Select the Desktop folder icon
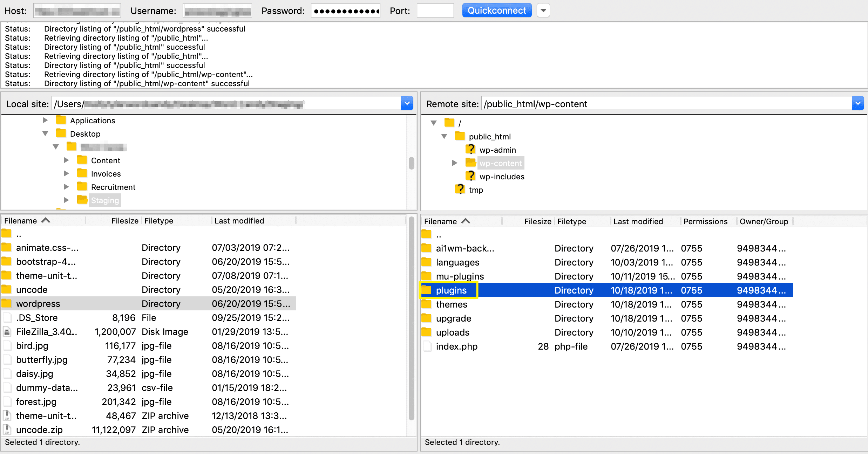Screen dimensions: 868x454 pos(61,133)
